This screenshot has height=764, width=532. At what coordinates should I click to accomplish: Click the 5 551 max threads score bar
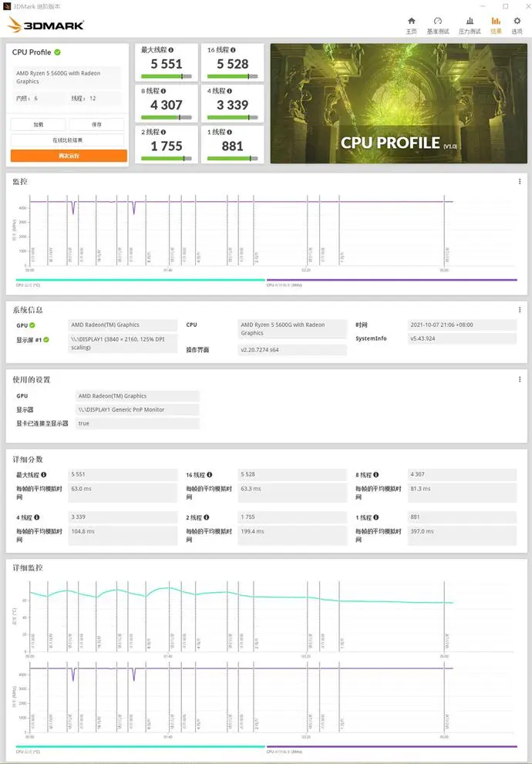click(x=166, y=76)
